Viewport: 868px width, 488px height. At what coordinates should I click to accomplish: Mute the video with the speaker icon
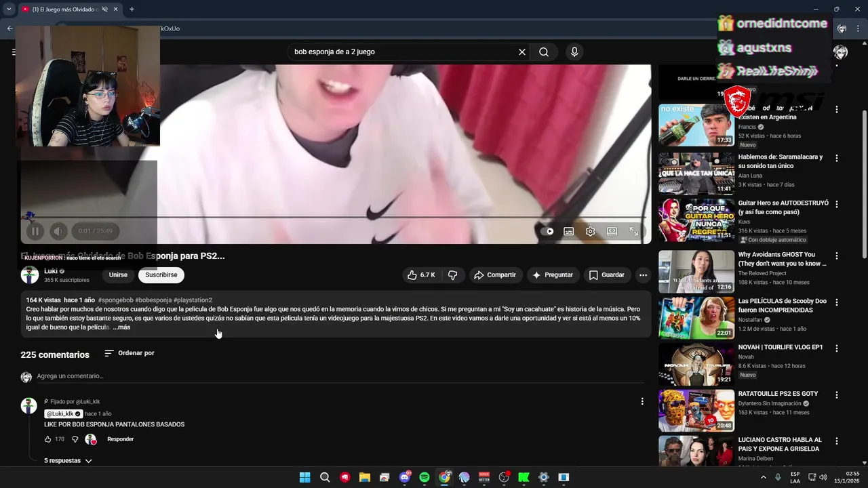(x=58, y=231)
